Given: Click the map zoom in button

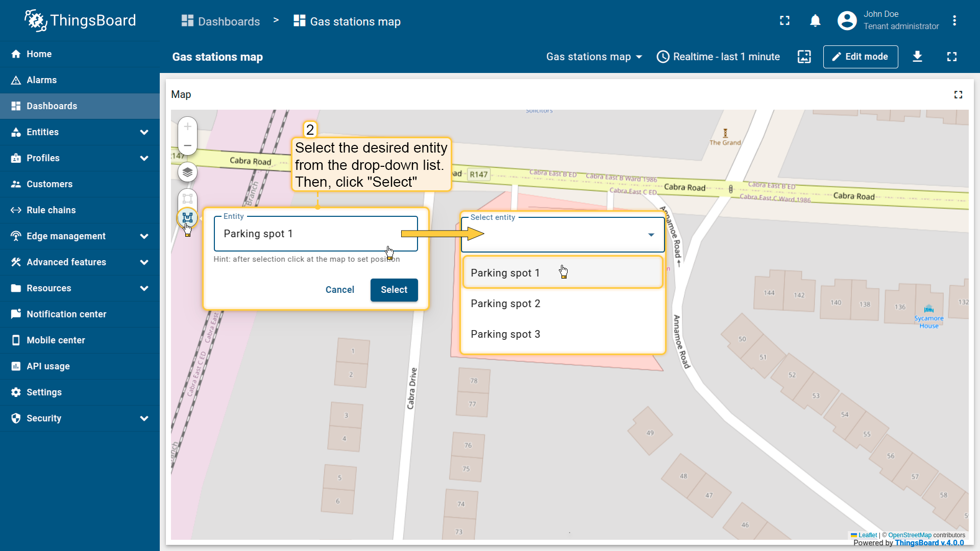Looking at the screenshot, I should click(x=187, y=127).
